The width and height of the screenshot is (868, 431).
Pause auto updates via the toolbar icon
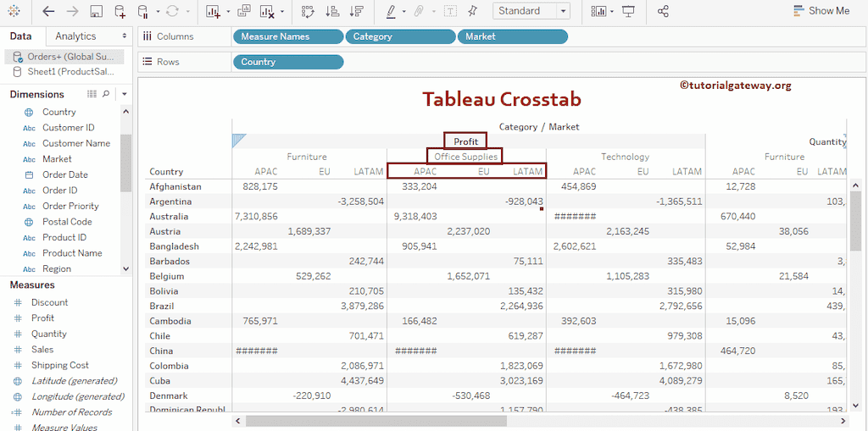(143, 11)
